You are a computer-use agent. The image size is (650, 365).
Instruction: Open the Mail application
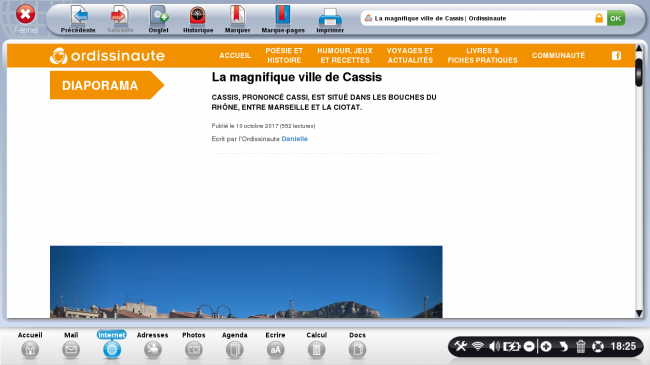[71, 345]
